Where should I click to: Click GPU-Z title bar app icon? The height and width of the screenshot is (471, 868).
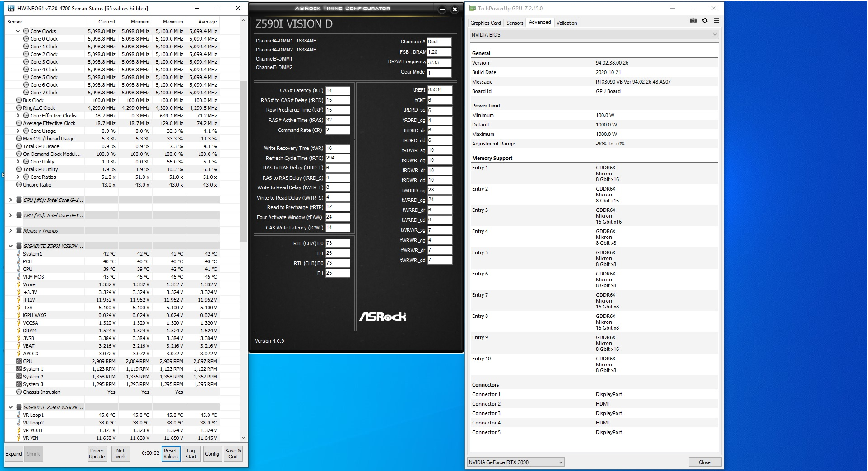(x=473, y=8)
